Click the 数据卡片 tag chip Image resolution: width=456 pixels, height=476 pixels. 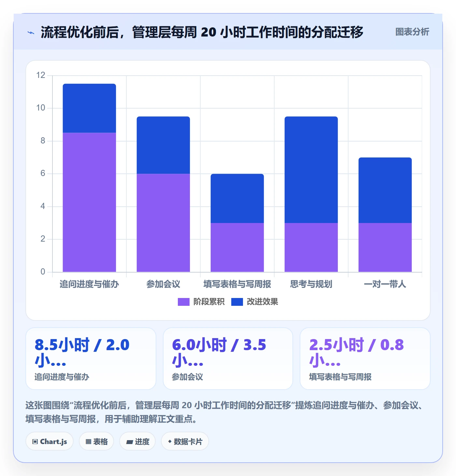185,441
